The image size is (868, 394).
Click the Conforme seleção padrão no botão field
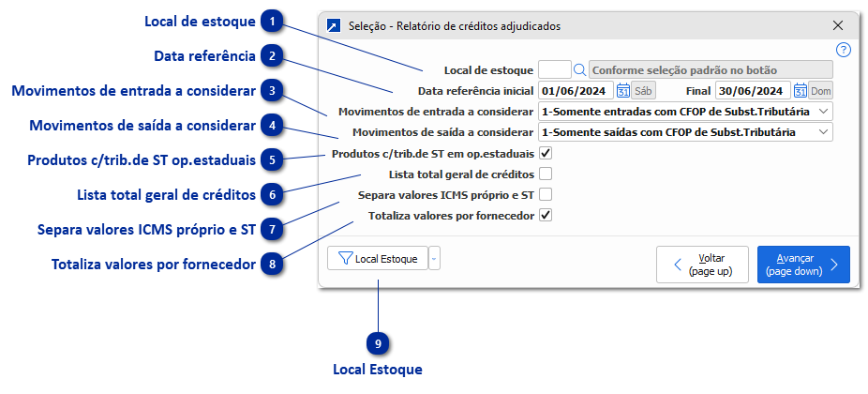pos(711,70)
